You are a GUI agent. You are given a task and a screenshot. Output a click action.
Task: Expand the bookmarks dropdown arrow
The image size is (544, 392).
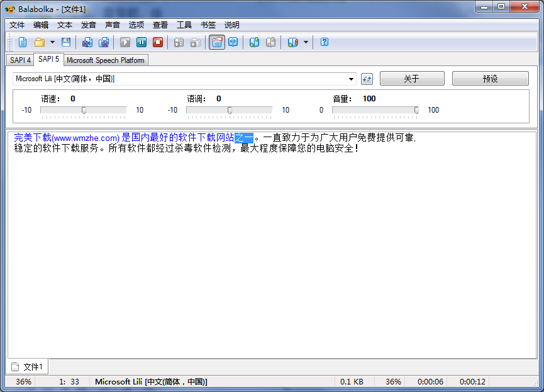306,42
